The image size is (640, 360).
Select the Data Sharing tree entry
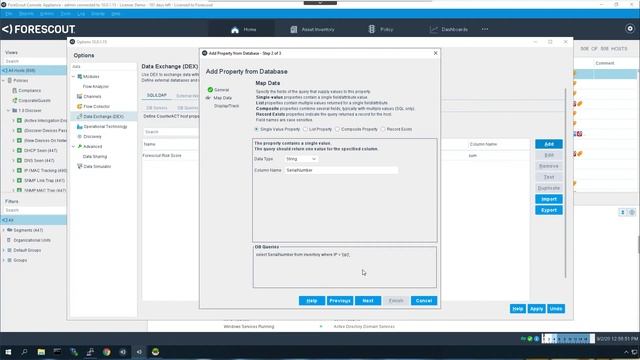click(95, 156)
